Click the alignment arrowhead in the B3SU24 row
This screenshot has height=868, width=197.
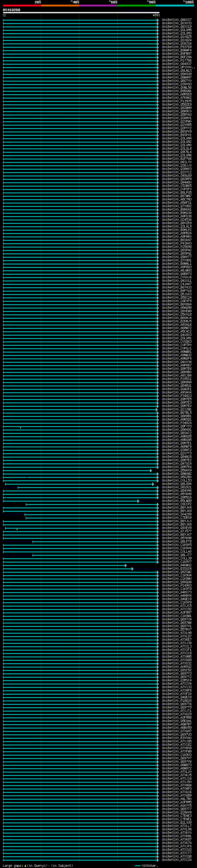(133, 569)
